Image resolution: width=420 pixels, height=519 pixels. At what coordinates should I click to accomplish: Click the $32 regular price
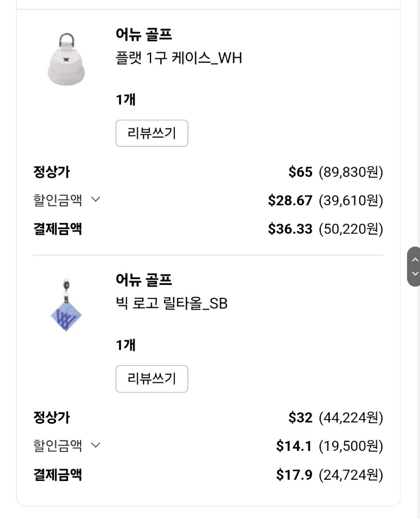[x=300, y=418]
